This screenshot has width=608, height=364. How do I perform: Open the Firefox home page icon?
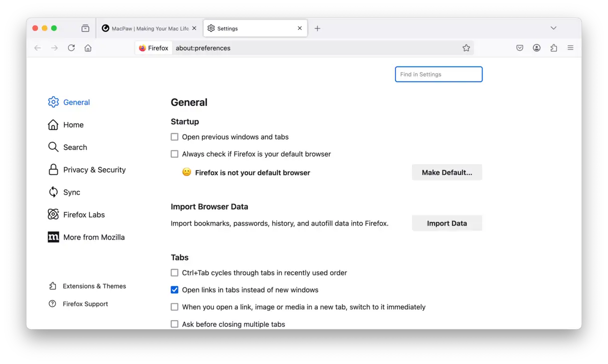(88, 48)
